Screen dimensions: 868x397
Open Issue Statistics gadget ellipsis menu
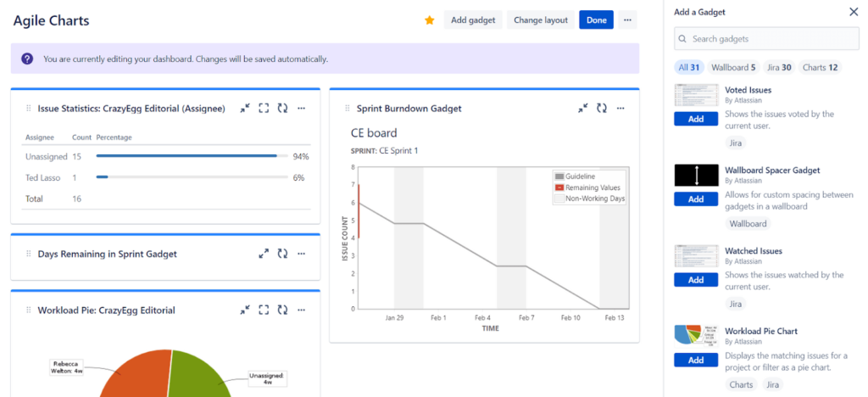coord(301,109)
